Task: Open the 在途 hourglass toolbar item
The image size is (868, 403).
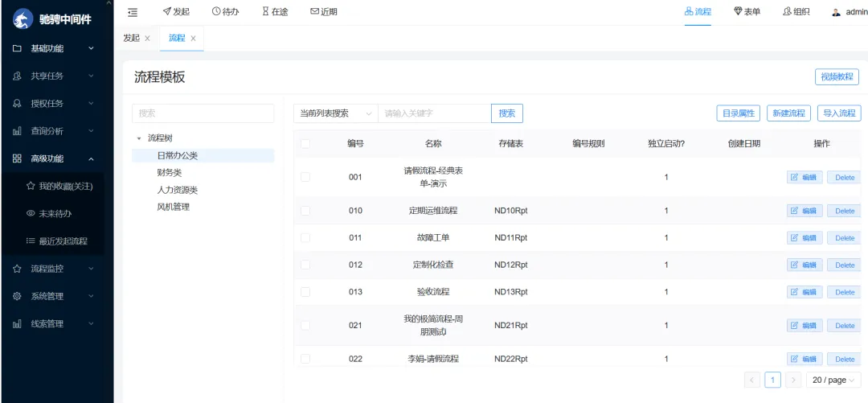Action: click(275, 11)
